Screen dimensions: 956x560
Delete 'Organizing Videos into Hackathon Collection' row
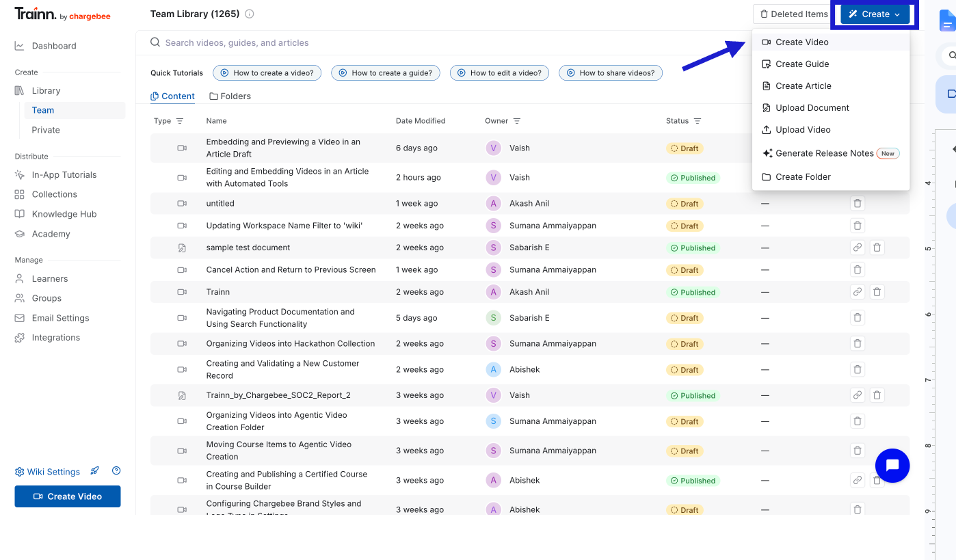tap(858, 344)
